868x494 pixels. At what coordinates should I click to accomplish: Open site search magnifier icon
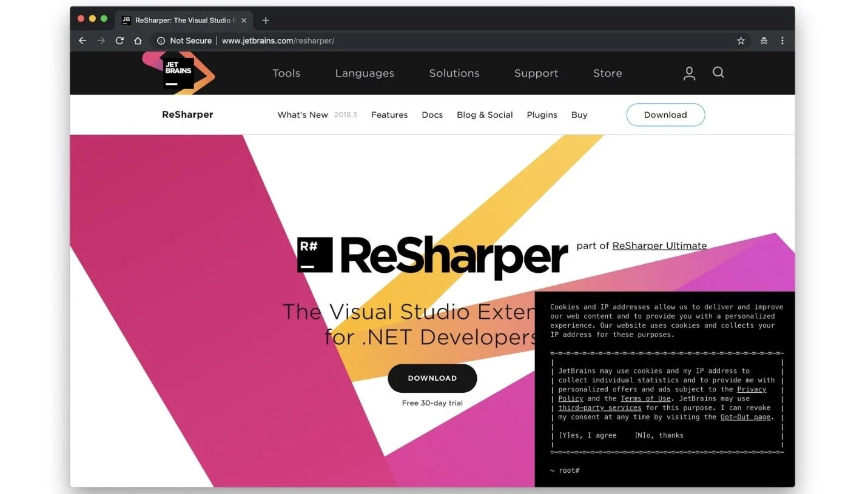click(x=718, y=73)
